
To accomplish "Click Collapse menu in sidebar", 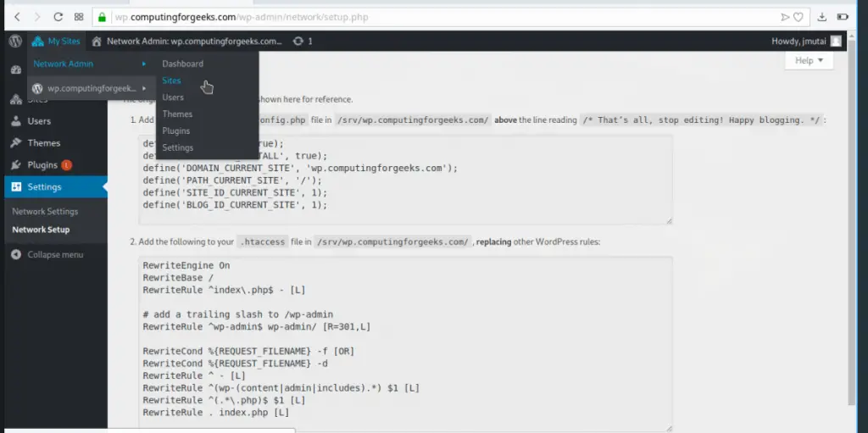I will click(54, 254).
